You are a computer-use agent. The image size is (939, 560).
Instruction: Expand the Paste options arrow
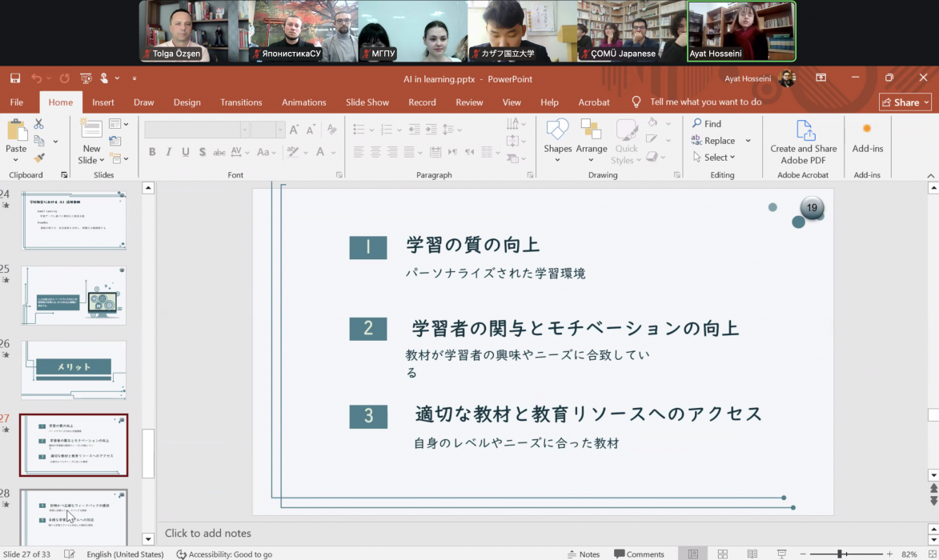tap(16, 160)
